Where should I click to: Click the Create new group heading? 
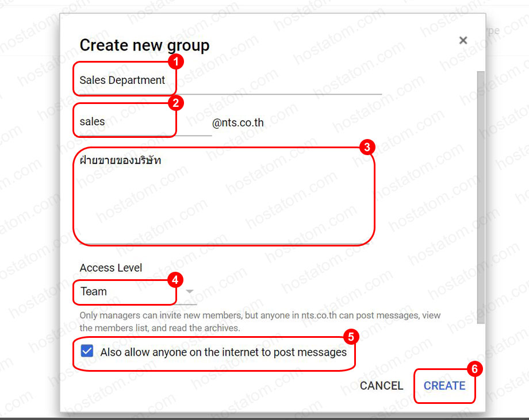pyautogui.click(x=144, y=45)
